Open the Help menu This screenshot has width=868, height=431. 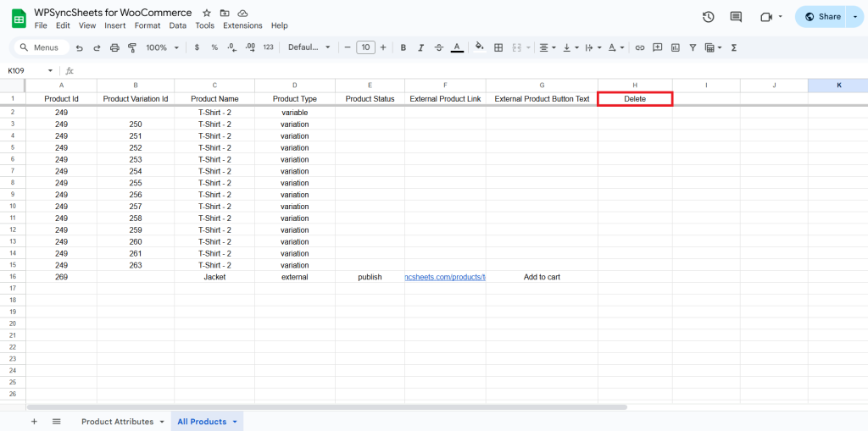pyautogui.click(x=280, y=25)
